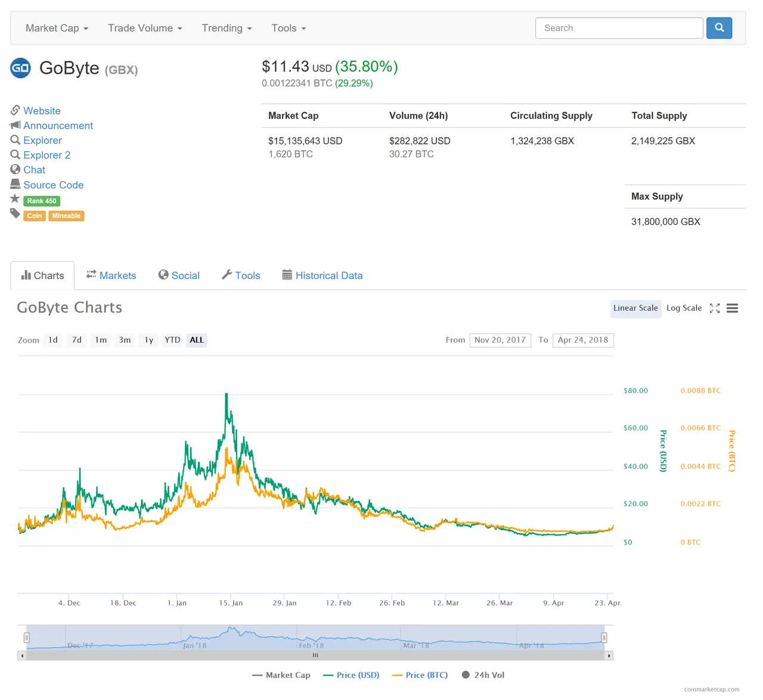Click the megaphone icon beside Announcement

(15, 125)
